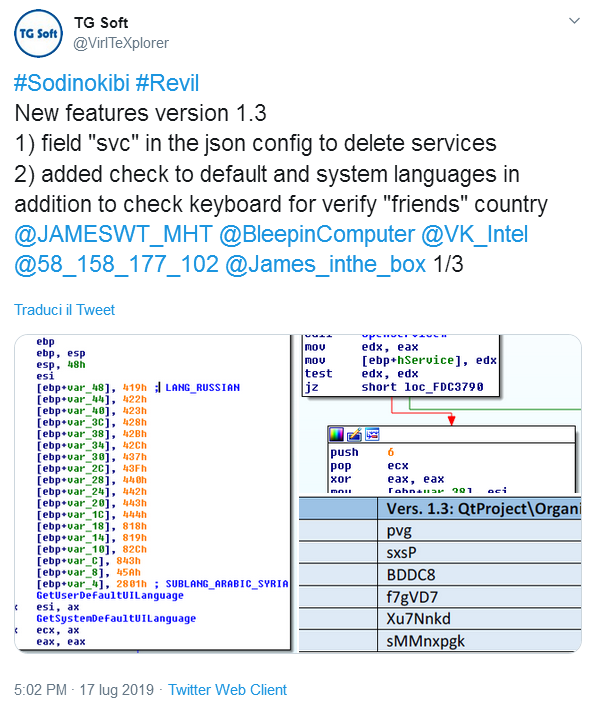Open the @BleepinComputer mention

pos(317,234)
